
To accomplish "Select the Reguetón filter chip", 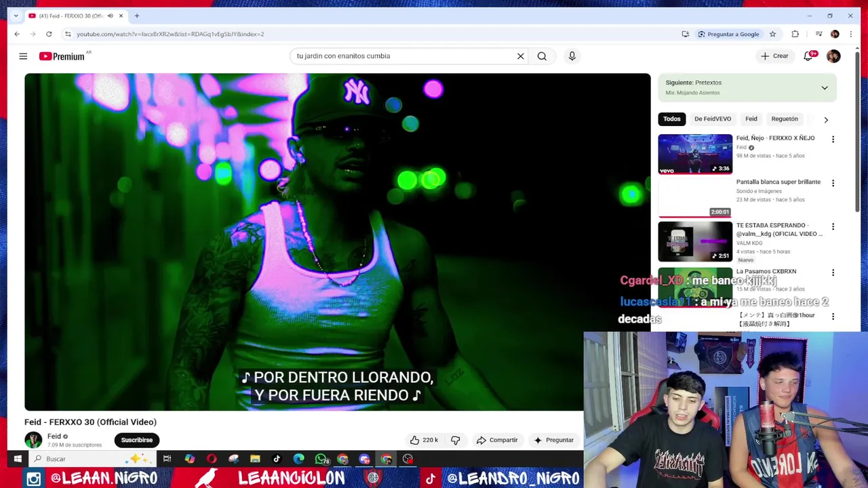I will (784, 119).
